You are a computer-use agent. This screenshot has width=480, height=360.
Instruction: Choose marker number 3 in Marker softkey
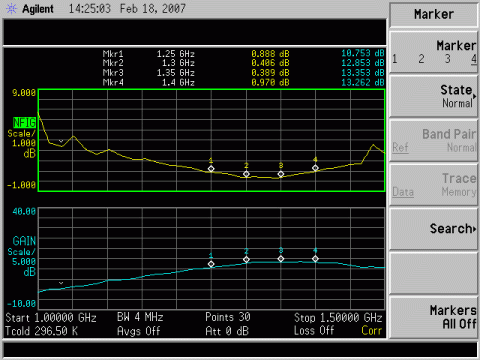coord(448,59)
